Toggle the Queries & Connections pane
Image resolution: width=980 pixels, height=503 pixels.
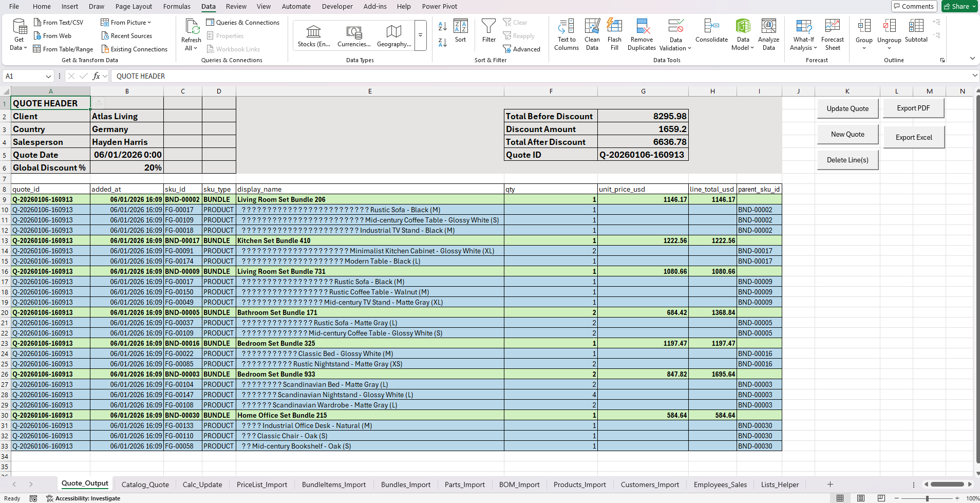click(243, 22)
